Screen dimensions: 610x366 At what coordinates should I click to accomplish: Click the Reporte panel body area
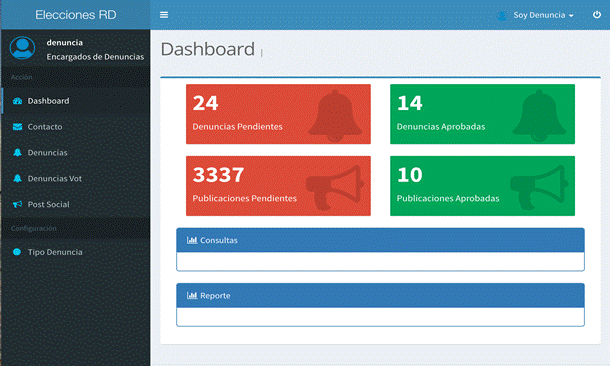tap(380, 317)
